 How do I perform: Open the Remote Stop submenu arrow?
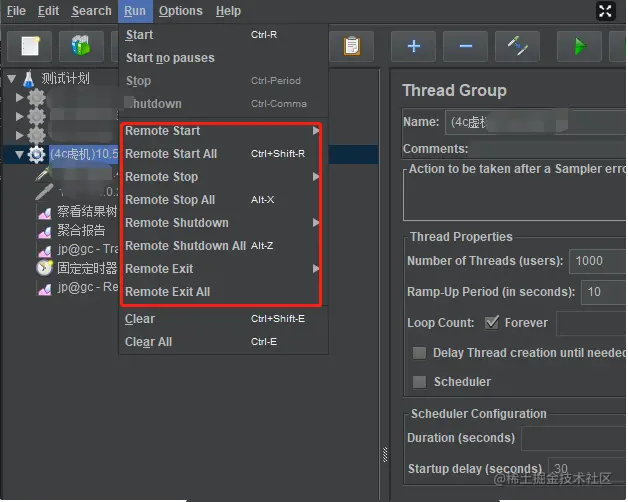click(x=316, y=177)
